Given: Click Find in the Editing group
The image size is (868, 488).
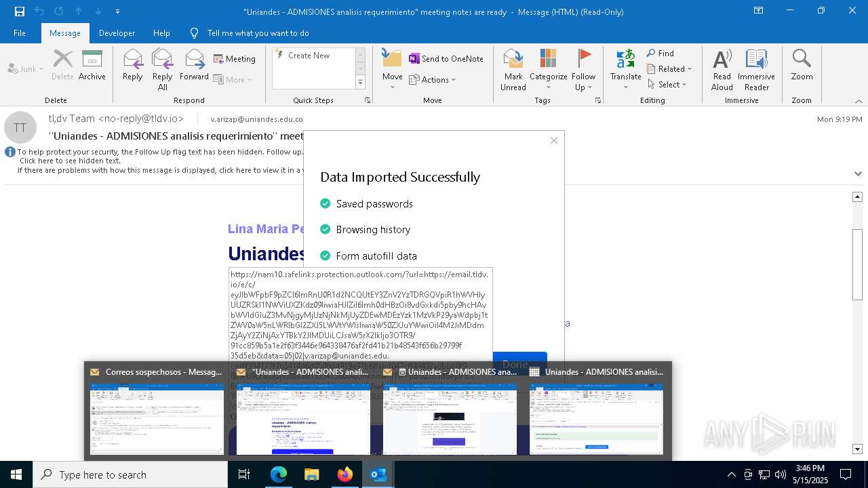Looking at the screenshot, I should [x=660, y=54].
